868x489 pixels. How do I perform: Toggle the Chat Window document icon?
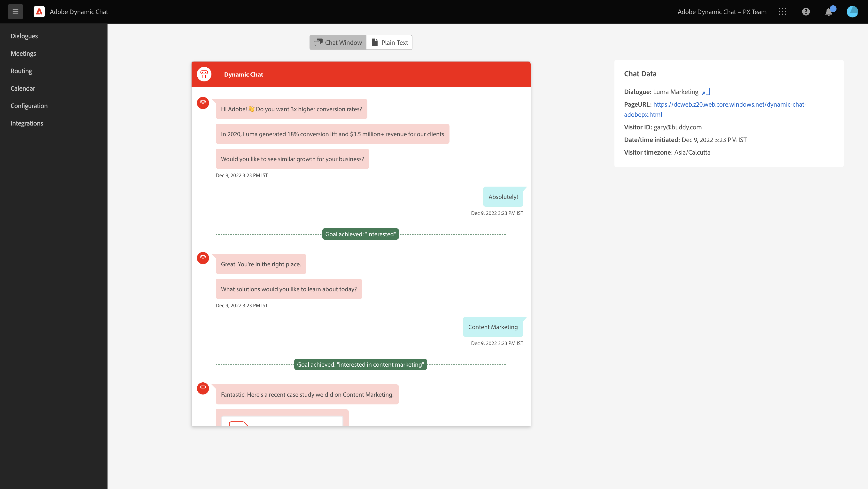point(318,42)
